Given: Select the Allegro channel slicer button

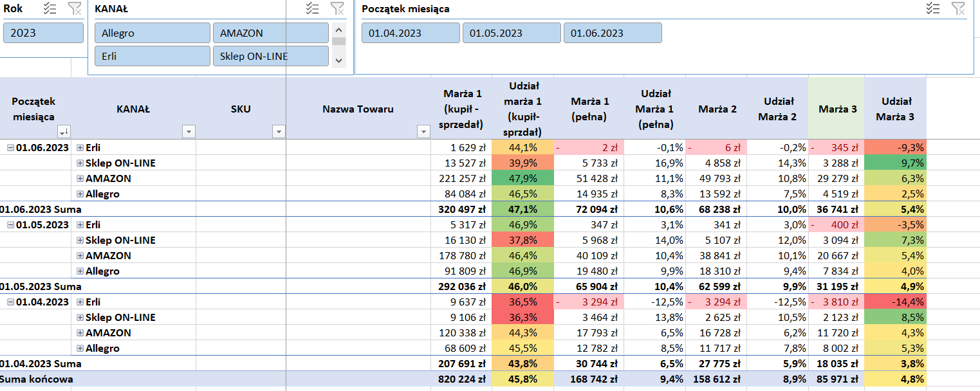Looking at the screenshot, I should 153,33.
